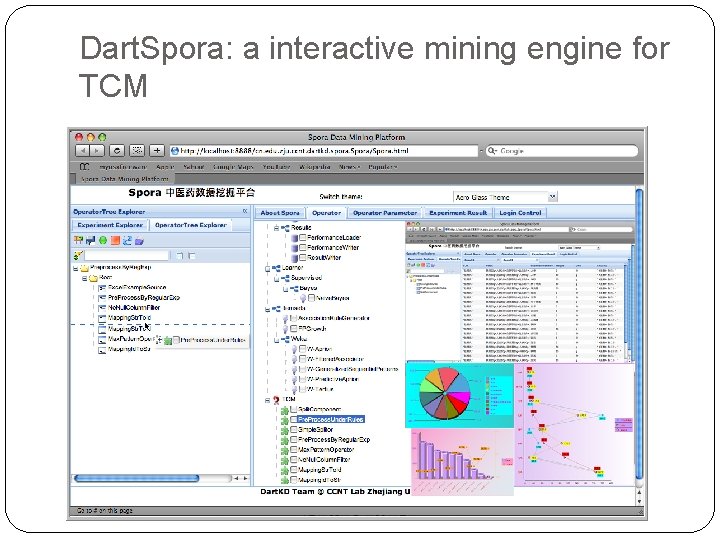Viewport: 720px width, 540px height.
Task: Open the YouTube bookmark
Action: [276, 167]
